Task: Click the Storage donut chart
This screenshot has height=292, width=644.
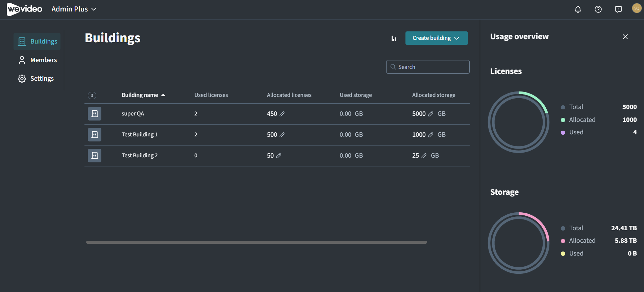Action: [x=519, y=243]
